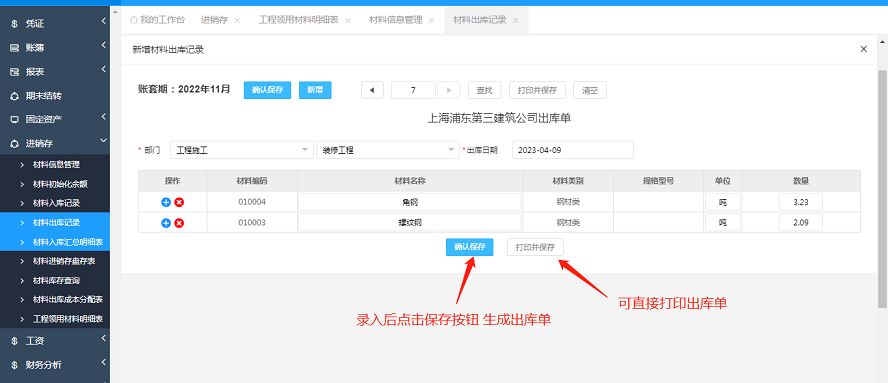
Task: Close the 材料信息管理 tab
Action: [432, 20]
